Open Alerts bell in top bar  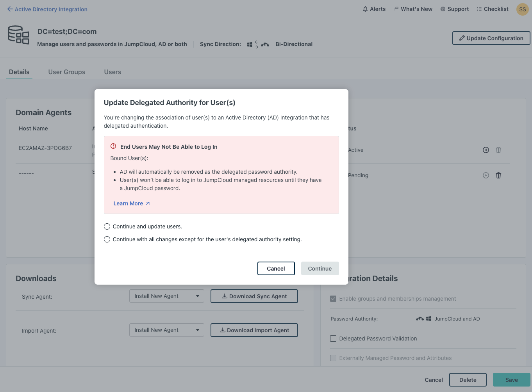click(x=374, y=9)
